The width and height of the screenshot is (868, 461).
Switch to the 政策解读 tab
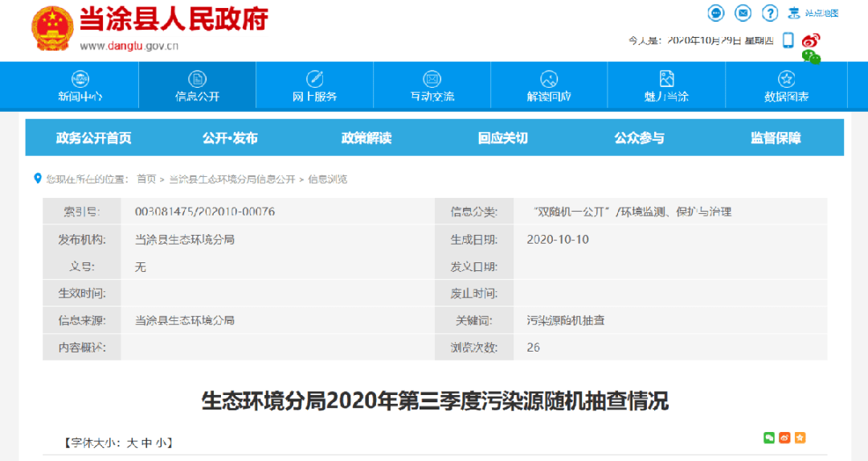[x=366, y=138]
